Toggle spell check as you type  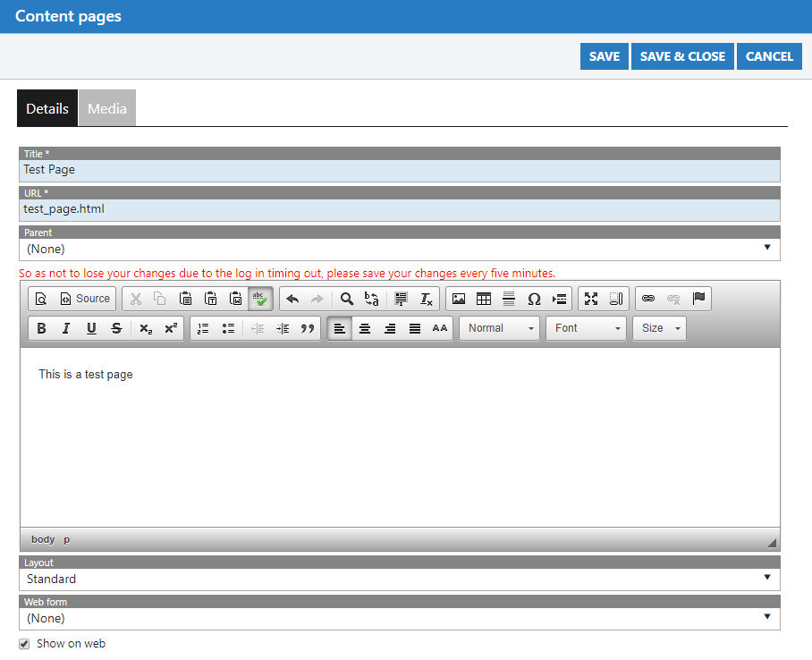[260, 299]
